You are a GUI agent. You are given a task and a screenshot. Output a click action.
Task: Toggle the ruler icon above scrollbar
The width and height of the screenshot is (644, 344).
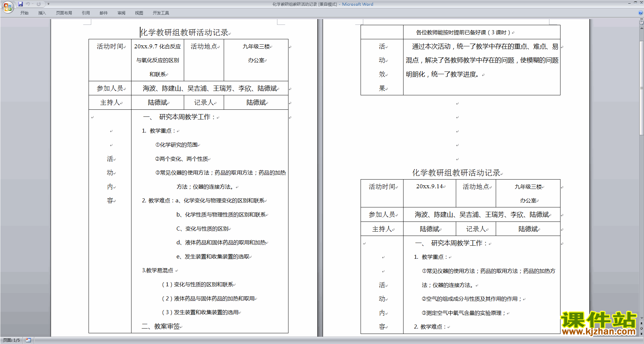[641, 23]
